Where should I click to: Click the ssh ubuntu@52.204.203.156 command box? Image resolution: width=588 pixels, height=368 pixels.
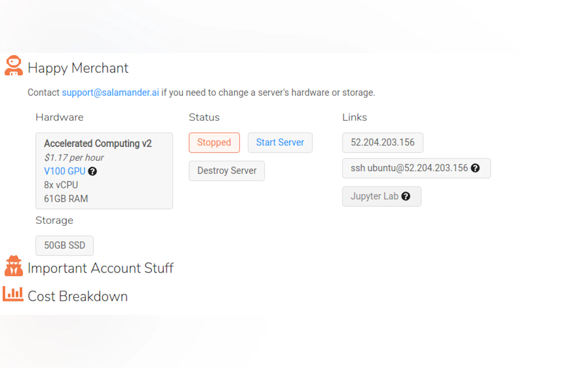pyautogui.click(x=409, y=168)
